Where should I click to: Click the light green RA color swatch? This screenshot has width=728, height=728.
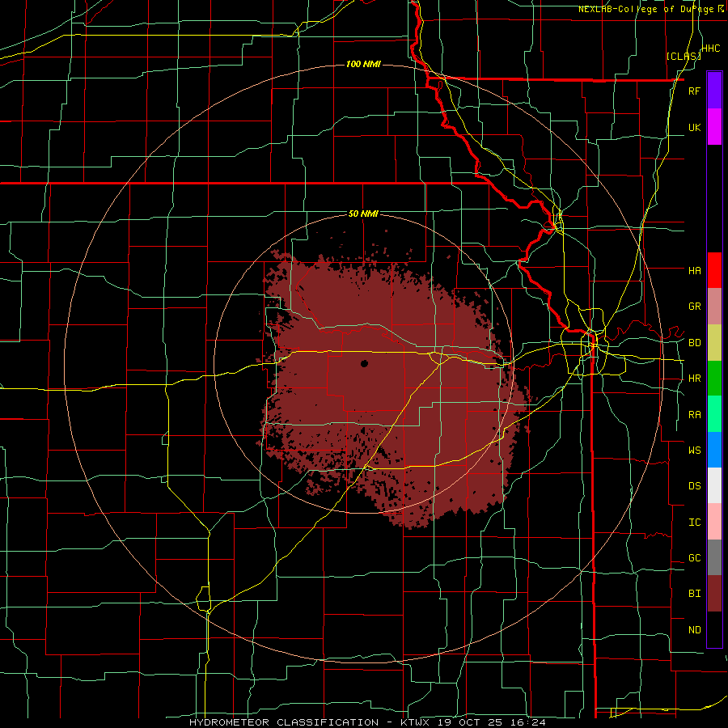tap(714, 414)
